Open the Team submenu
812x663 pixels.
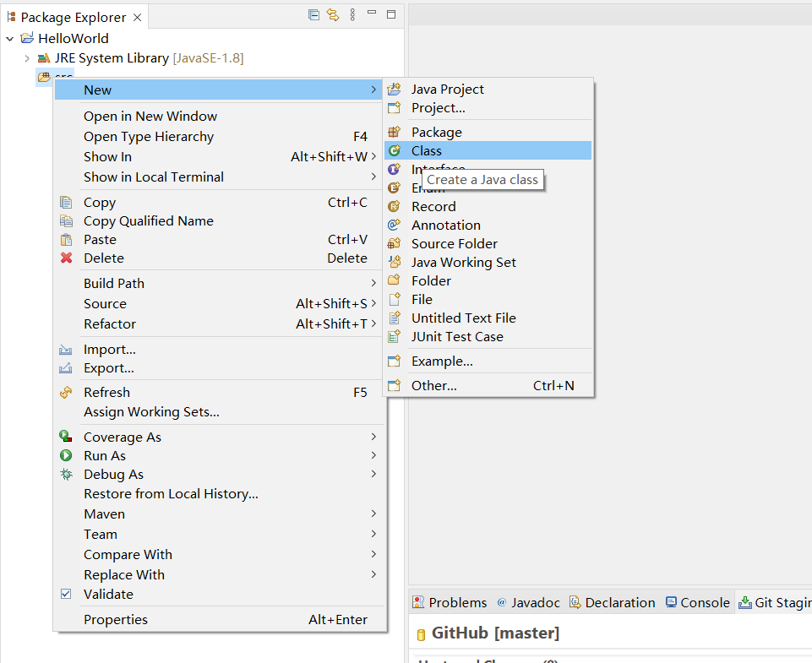220,534
